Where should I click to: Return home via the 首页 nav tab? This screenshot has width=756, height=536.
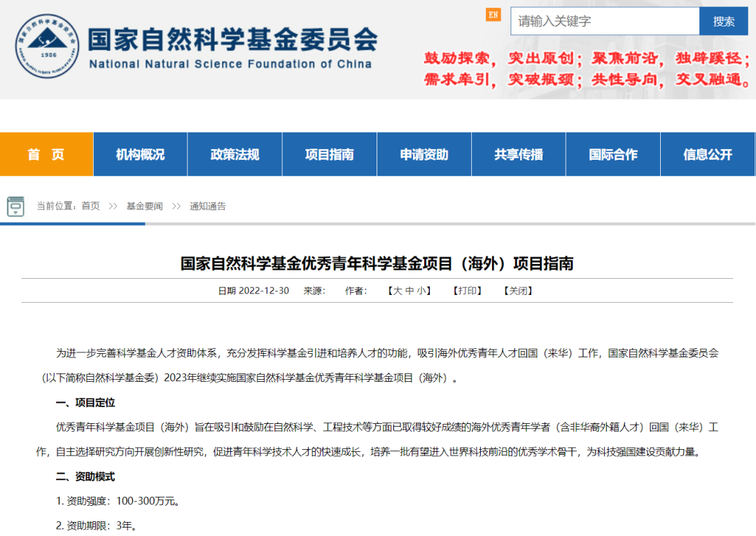click(46, 154)
